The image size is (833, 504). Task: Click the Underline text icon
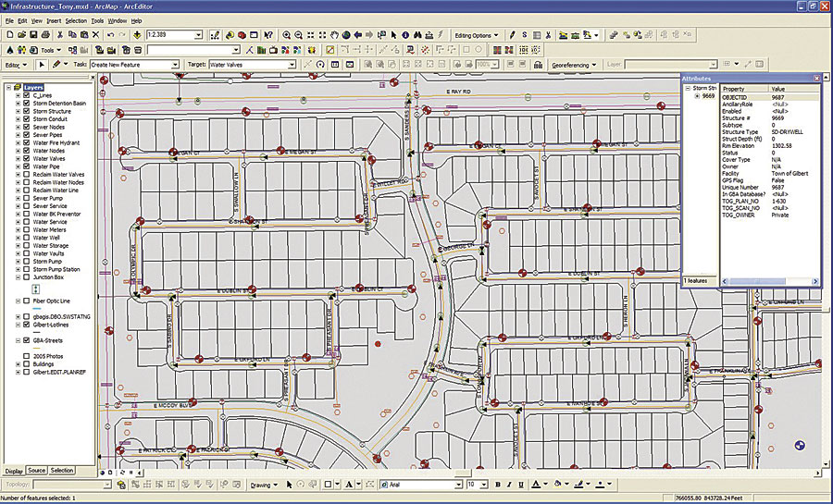coord(521,485)
